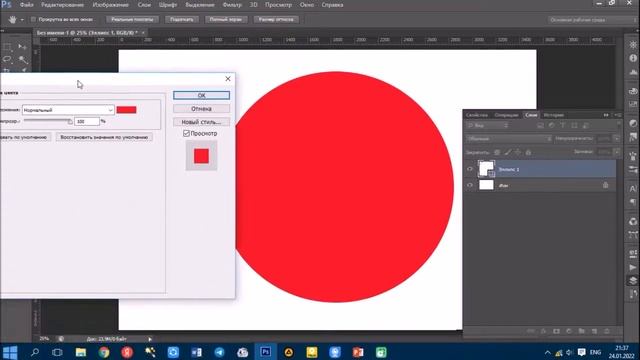Viewport: 640px width, 360px height.
Task: Click the Windows Start button
Action: click(10, 352)
